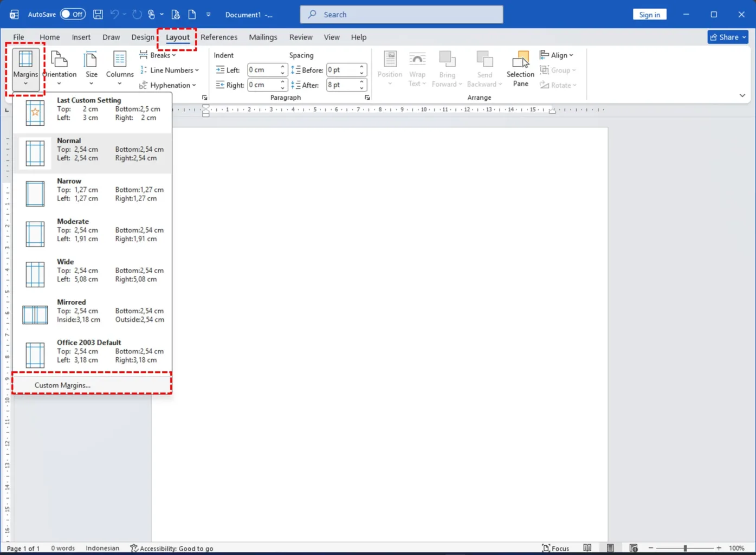Open the Paragraph settings dialog launcher
Viewport: 756px width, 555px height.
[x=367, y=97]
